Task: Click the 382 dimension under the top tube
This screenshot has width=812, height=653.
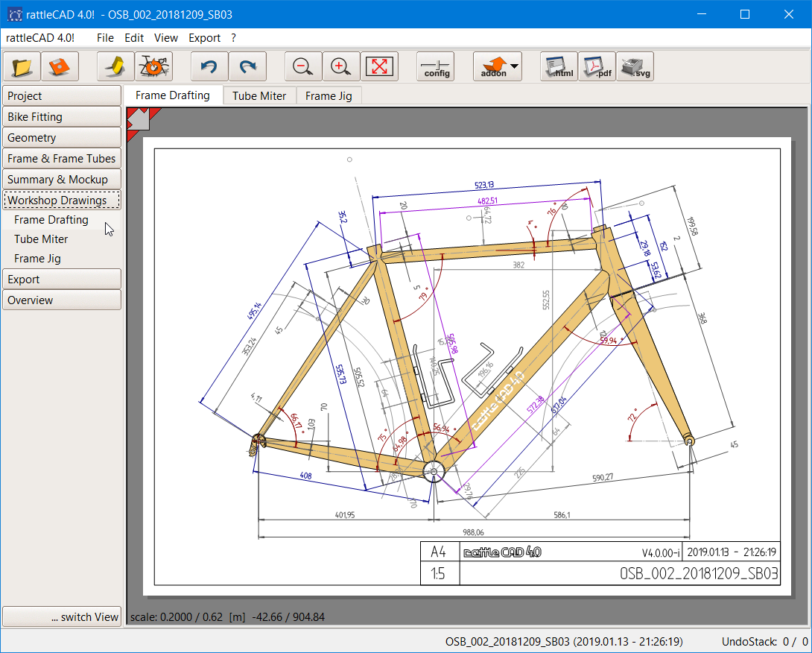Action: pos(518,265)
